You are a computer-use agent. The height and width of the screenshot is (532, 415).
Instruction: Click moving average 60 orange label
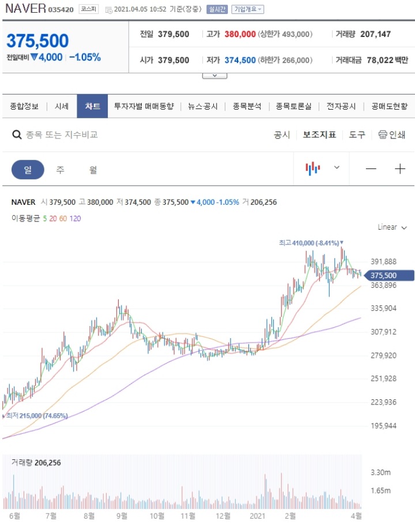click(x=63, y=219)
